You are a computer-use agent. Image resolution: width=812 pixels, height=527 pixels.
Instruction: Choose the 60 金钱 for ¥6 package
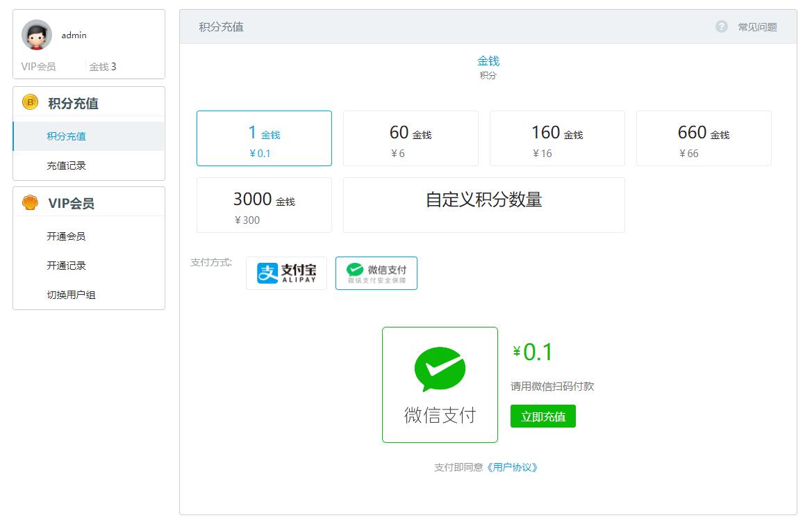point(411,138)
